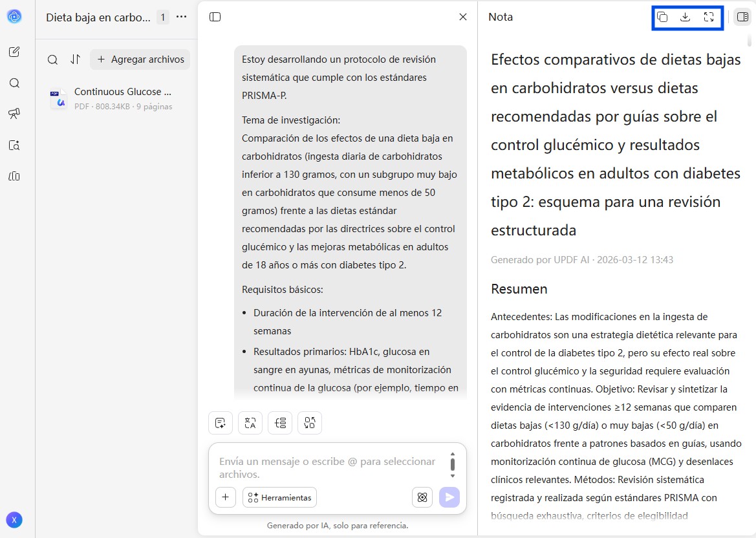The height and width of the screenshot is (538, 756).
Task: Open the plus attachment menu in chat box
Action: (x=225, y=497)
